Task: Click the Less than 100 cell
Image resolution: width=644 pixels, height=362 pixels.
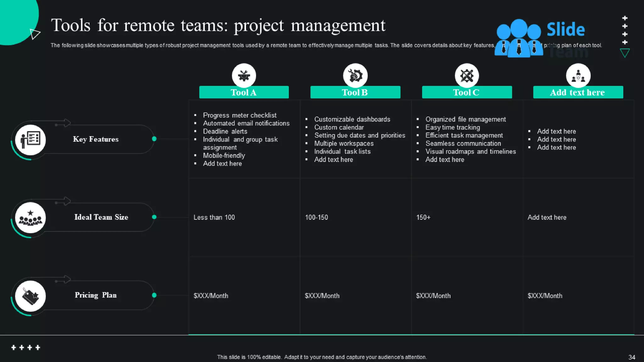Action: (214, 217)
